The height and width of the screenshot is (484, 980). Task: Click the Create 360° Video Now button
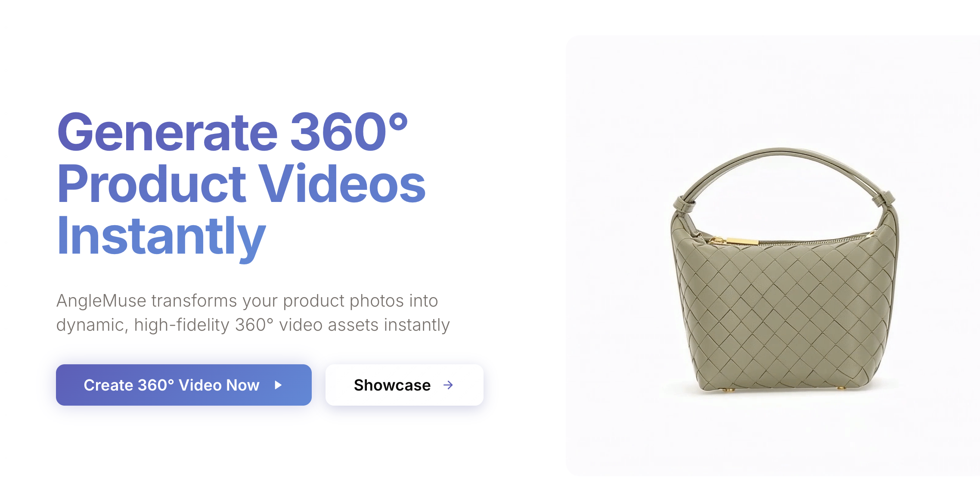pyautogui.click(x=184, y=385)
